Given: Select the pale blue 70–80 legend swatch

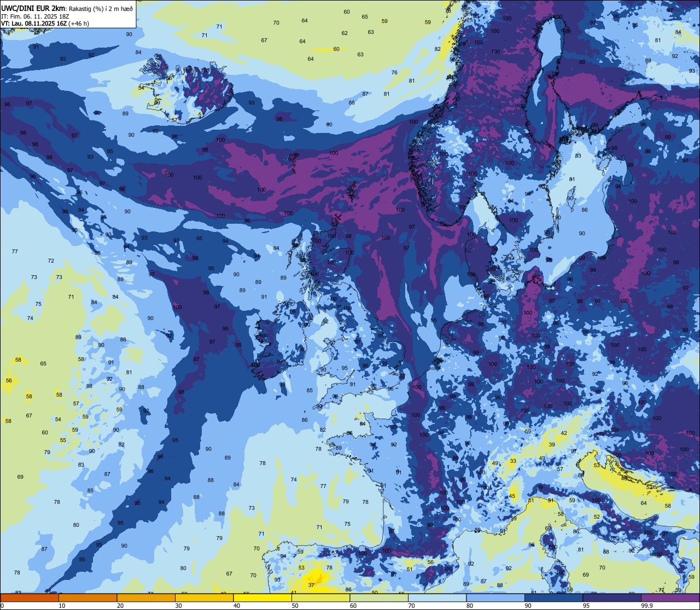Looking at the screenshot, I should [x=437, y=597].
